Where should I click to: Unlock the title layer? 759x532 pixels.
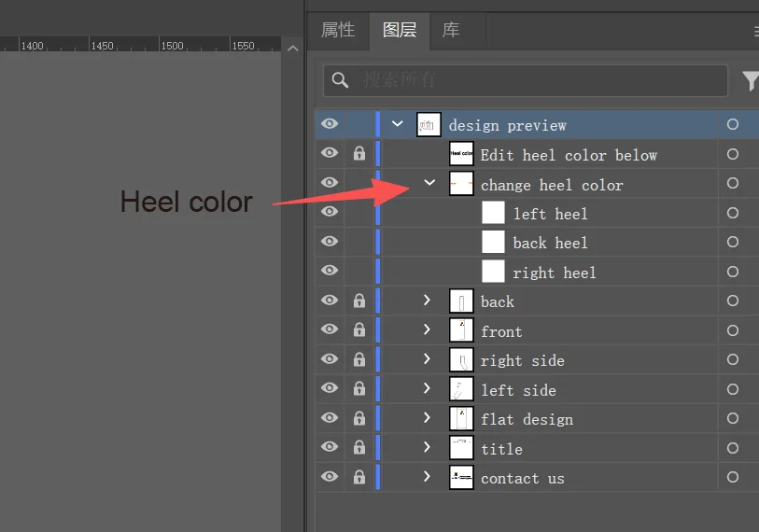click(359, 447)
